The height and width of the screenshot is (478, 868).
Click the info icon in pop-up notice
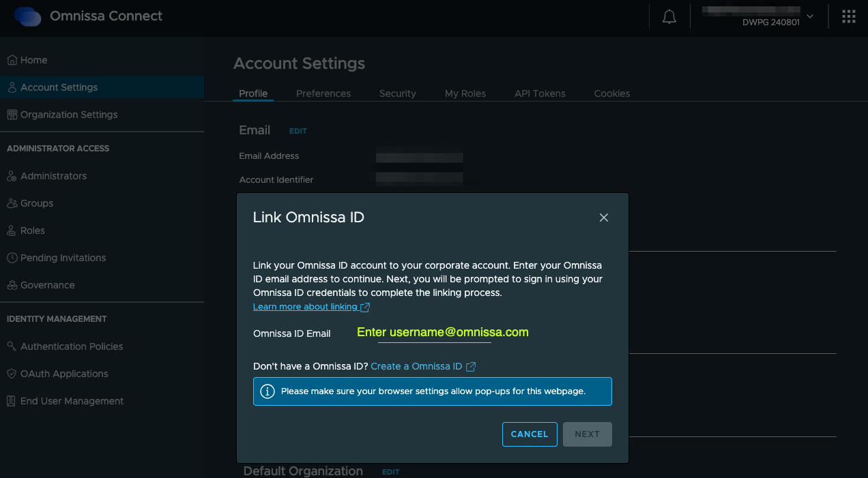point(267,391)
